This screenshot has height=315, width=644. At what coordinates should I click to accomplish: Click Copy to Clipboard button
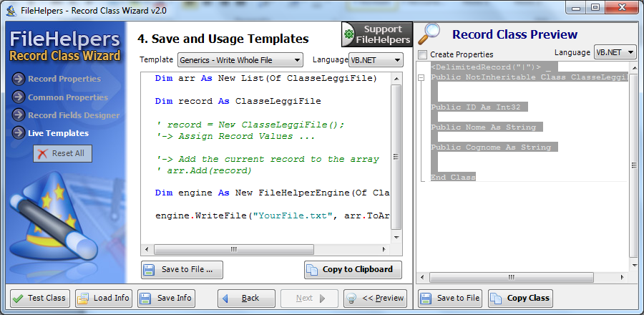[x=353, y=269]
